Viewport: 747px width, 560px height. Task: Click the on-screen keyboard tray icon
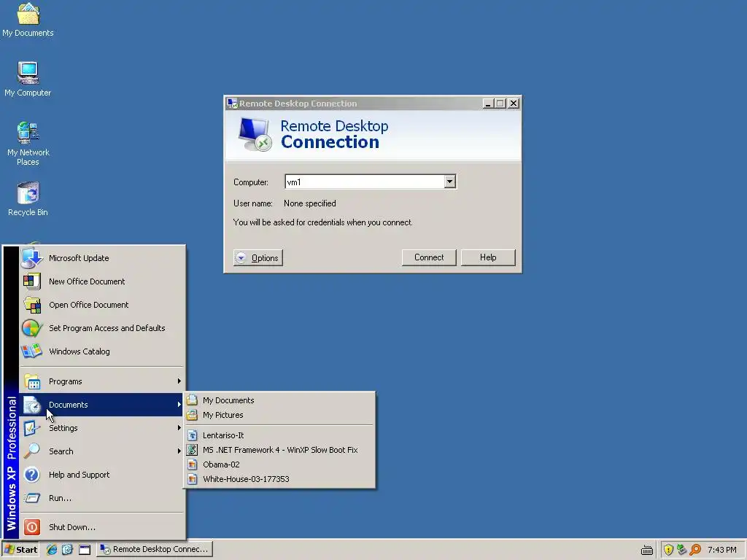point(647,550)
